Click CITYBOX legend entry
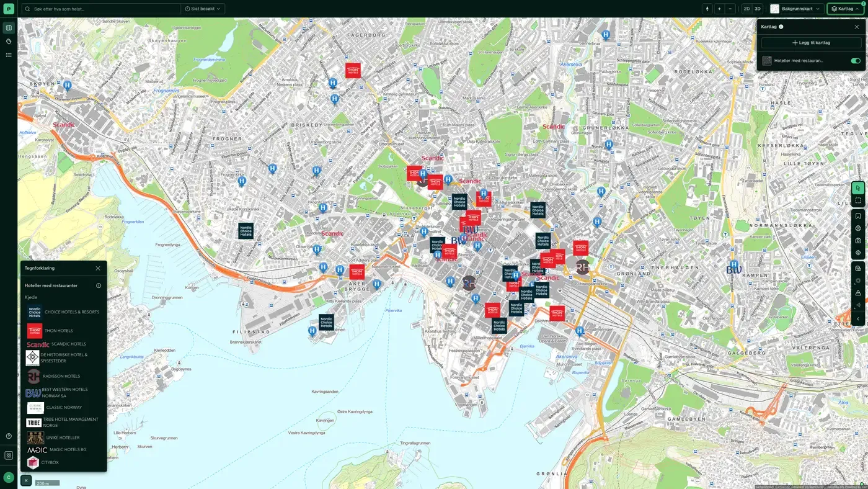Screen dimensions: 868x489 [x=43, y=462]
